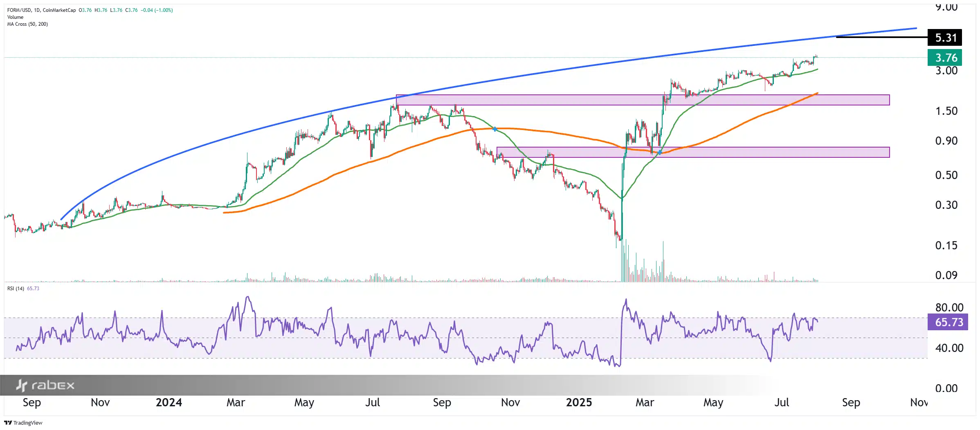The image size is (980, 430).
Task: Click the TradingView logo
Action: pos(23,423)
